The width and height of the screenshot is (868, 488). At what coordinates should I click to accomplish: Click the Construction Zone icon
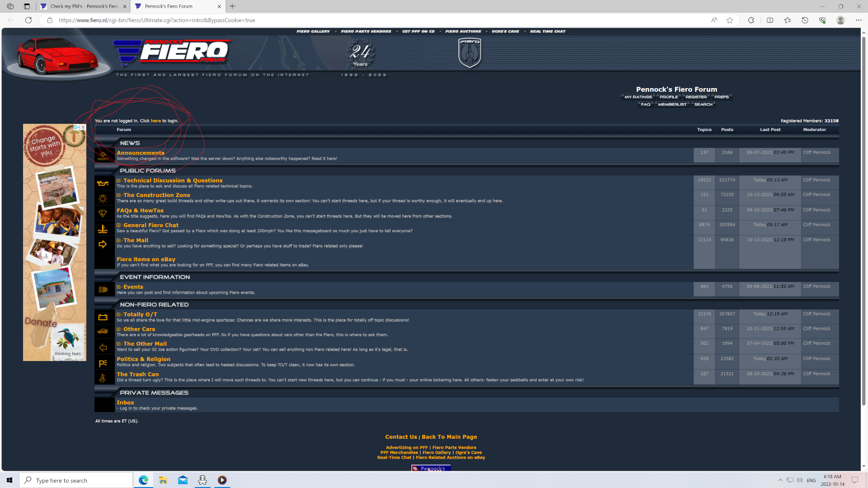[103, 198]
